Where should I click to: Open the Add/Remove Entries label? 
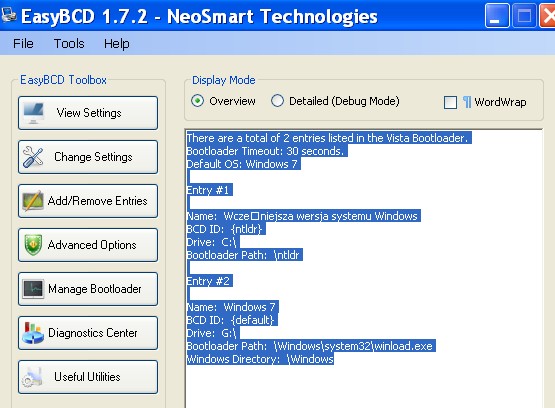pos(97,201)
